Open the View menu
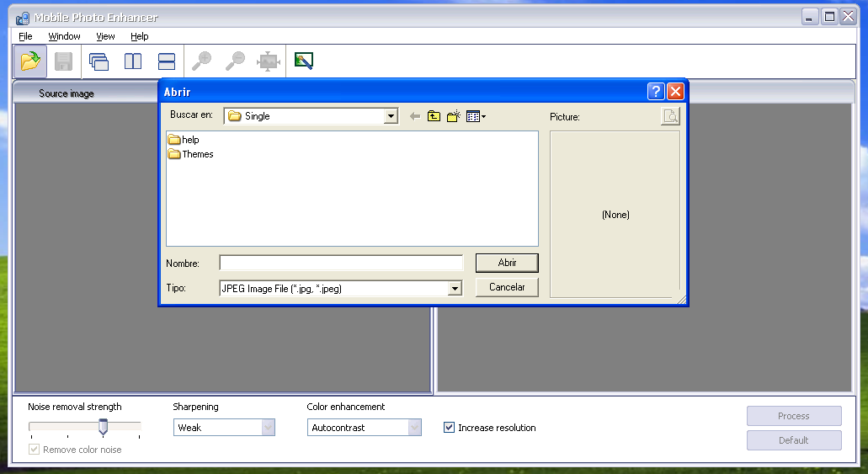 105,36
